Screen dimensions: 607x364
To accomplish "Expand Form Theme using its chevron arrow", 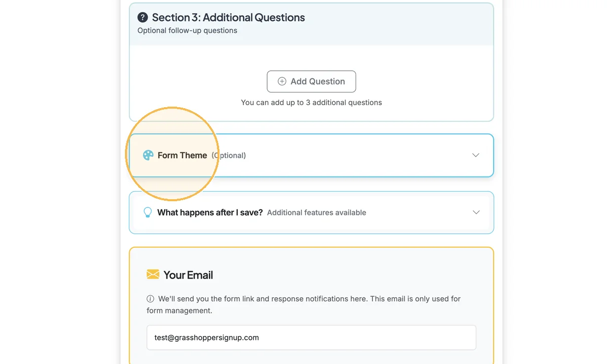I will click(x=475, y=155).
